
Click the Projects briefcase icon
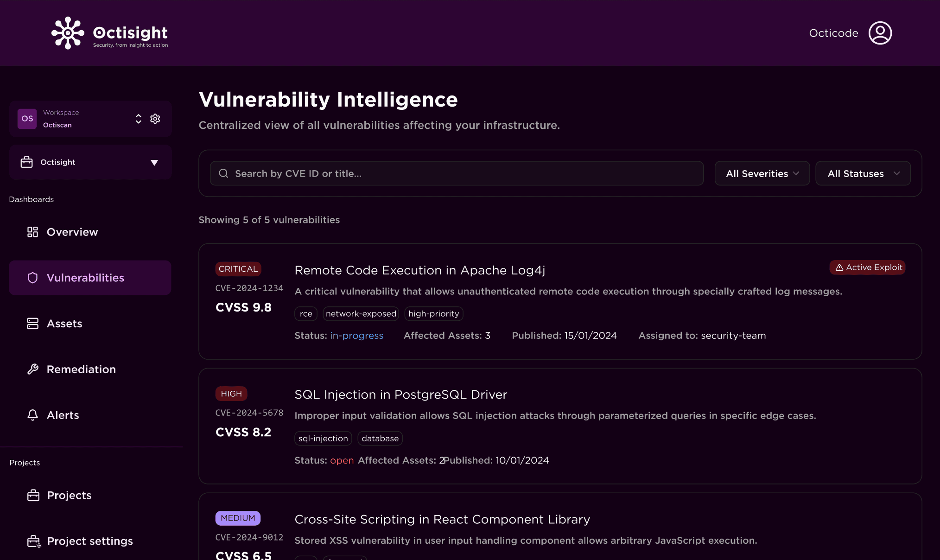(33, 495)
